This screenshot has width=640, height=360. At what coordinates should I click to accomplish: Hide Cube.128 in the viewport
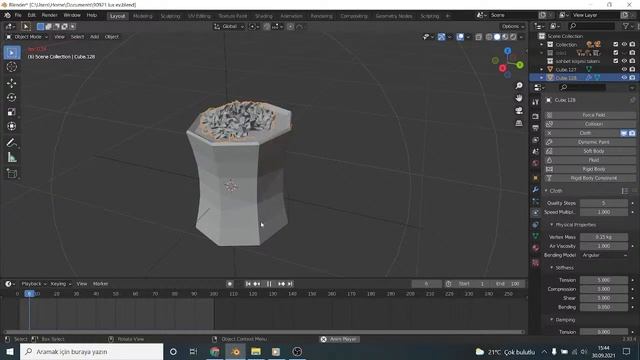[x=624, y=78]
